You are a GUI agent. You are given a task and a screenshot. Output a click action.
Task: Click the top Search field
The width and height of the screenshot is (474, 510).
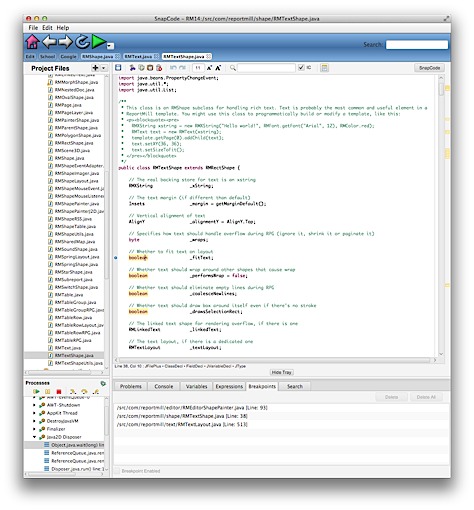(417, 45)
